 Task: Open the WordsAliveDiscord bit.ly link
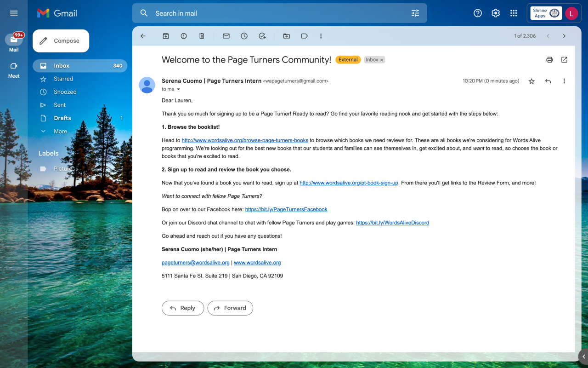tap(392, 223)
